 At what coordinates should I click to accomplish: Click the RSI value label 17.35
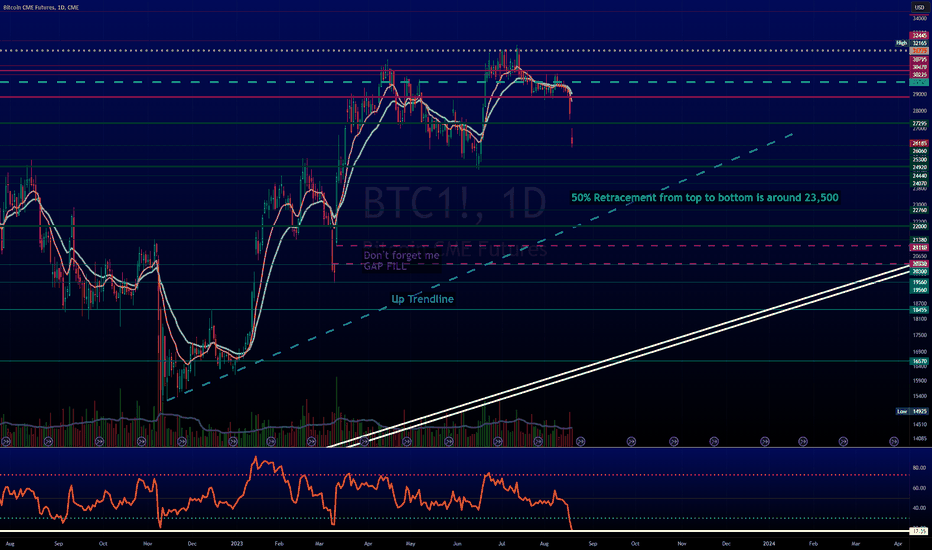[920, 531]
